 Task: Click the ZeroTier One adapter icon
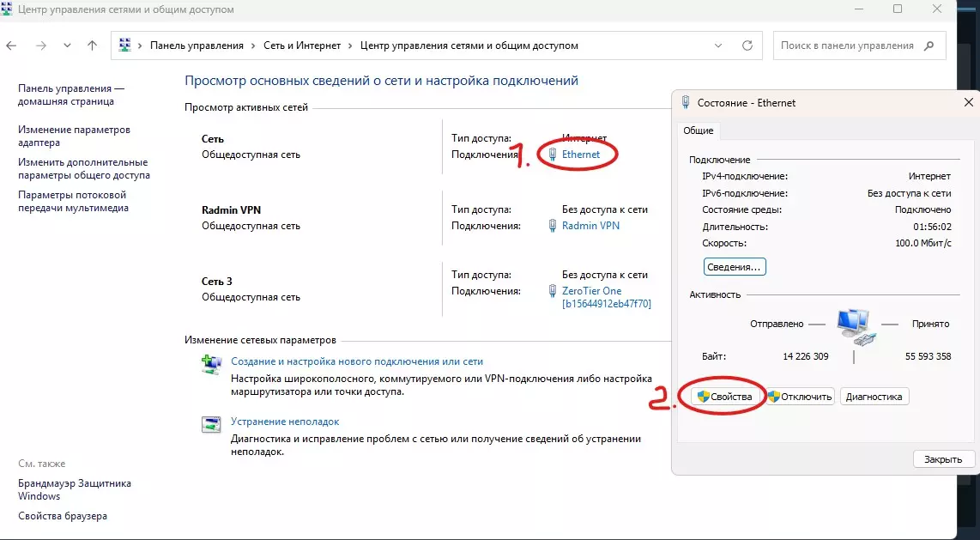click(553, 291)
